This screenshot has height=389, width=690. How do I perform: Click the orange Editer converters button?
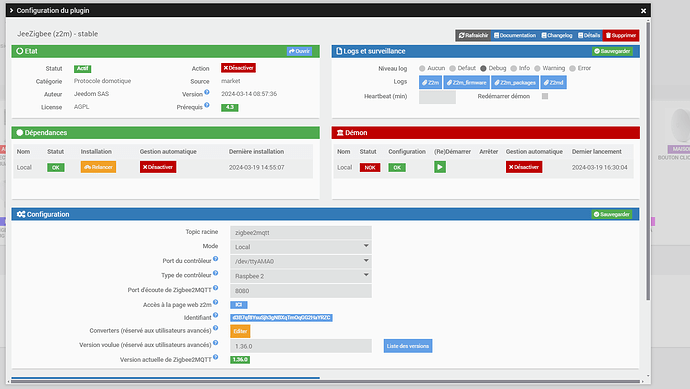coord(240,331)
